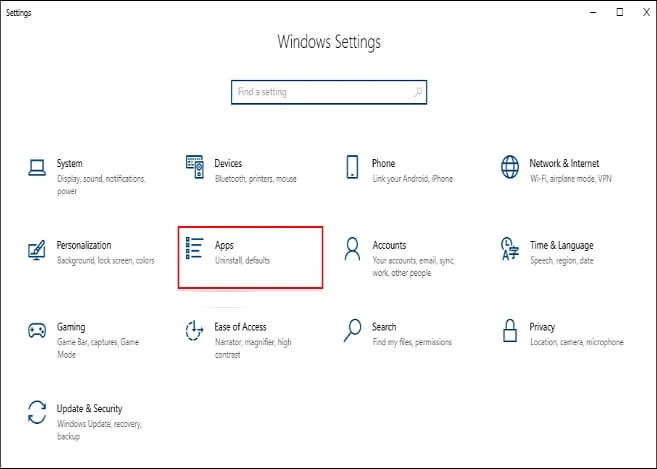Open the Gaming controller icon

pyautogui.click(x=37, y=330)
